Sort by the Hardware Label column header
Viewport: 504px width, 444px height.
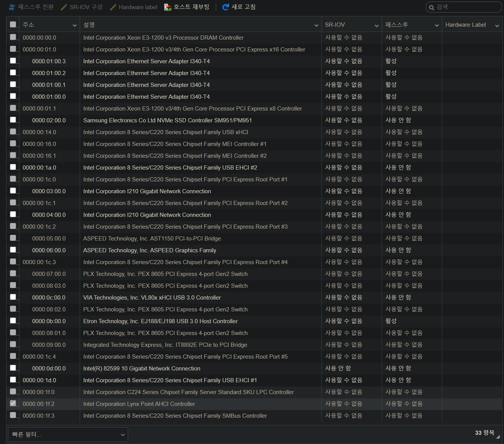(x=465, y=25)
